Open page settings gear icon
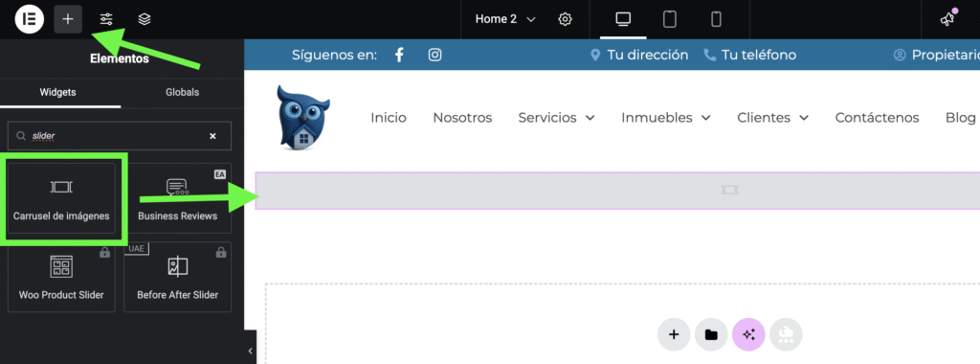Screen dimensions: 980x364 tap(565, 19)
